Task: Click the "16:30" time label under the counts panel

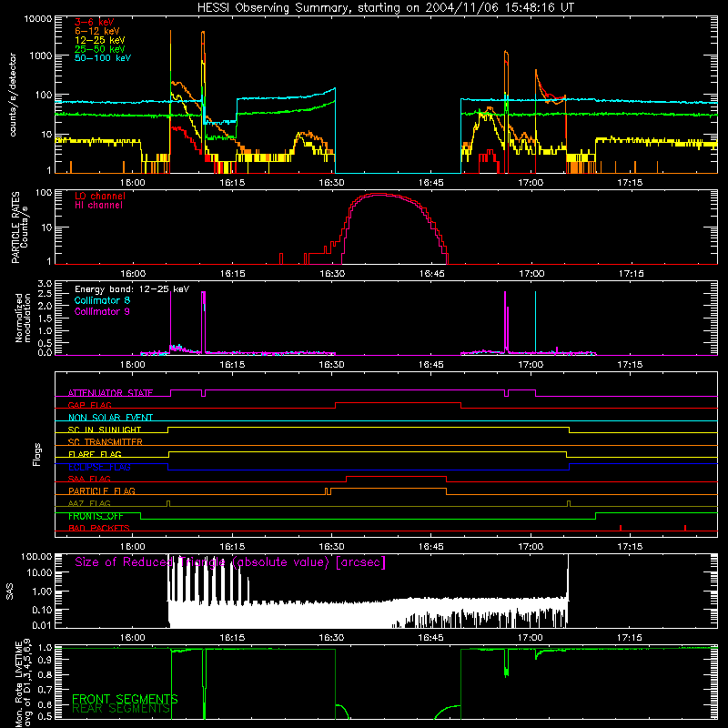Action: click(x=331, y=183)
